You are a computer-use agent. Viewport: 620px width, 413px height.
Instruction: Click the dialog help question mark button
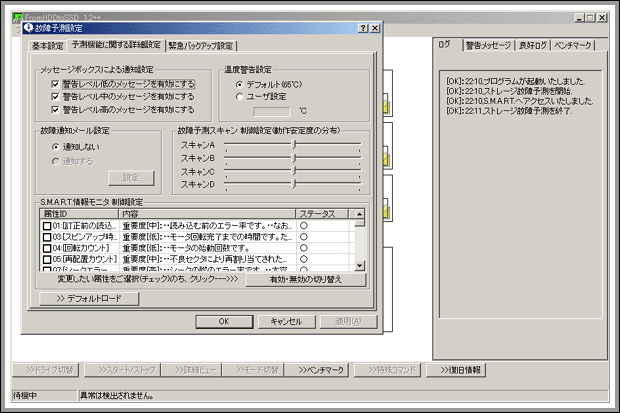pyautogui.click(x=363, y=28)
